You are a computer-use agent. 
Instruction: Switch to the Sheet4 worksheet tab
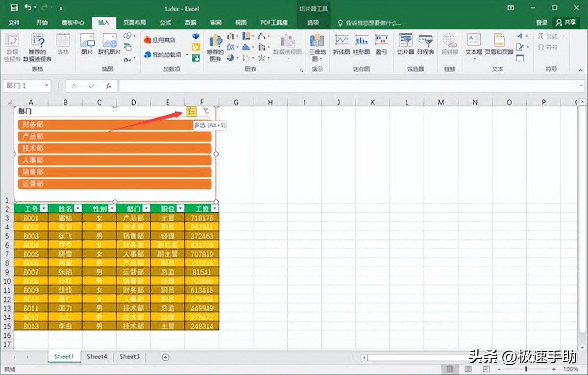(97, 357)
